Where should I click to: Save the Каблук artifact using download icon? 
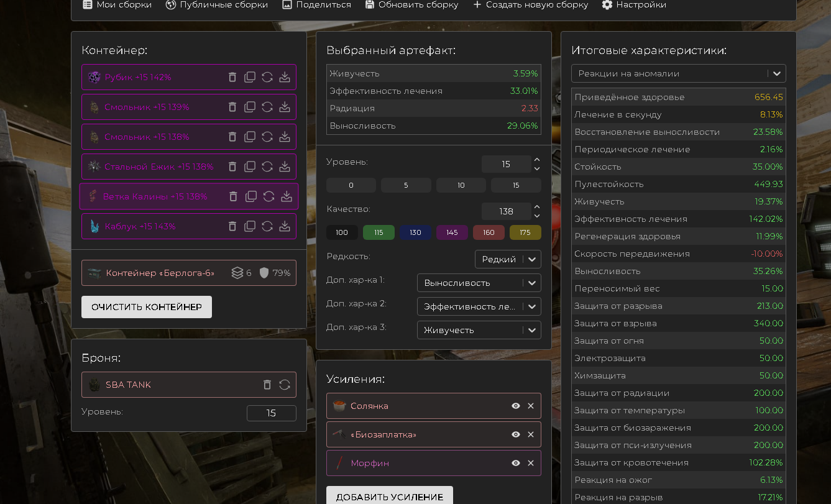click(285, 226)
